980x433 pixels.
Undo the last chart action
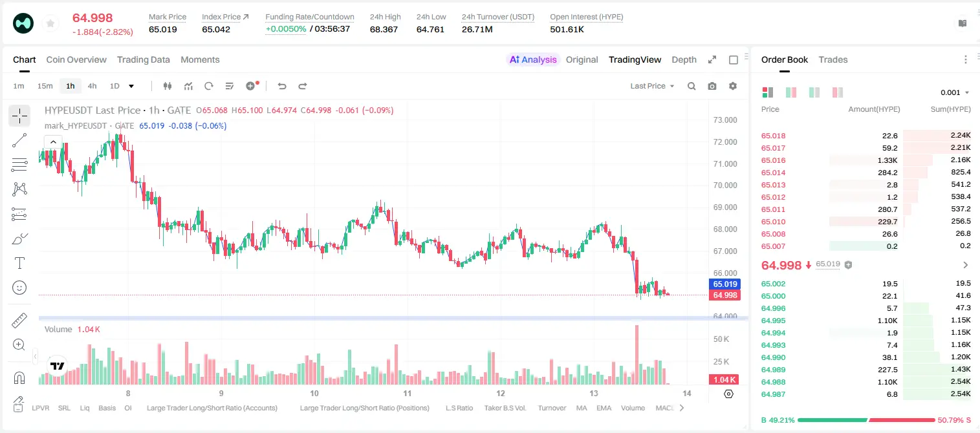click(282, 86)
